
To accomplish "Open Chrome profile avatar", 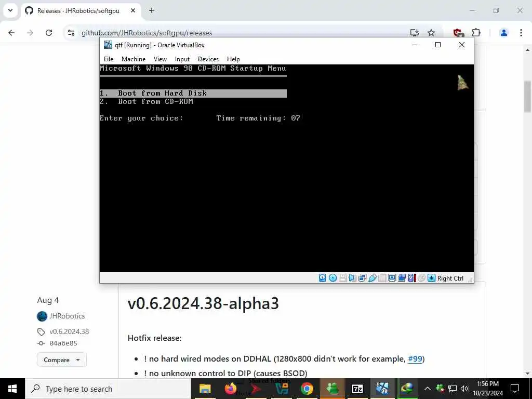I will 504,33.
